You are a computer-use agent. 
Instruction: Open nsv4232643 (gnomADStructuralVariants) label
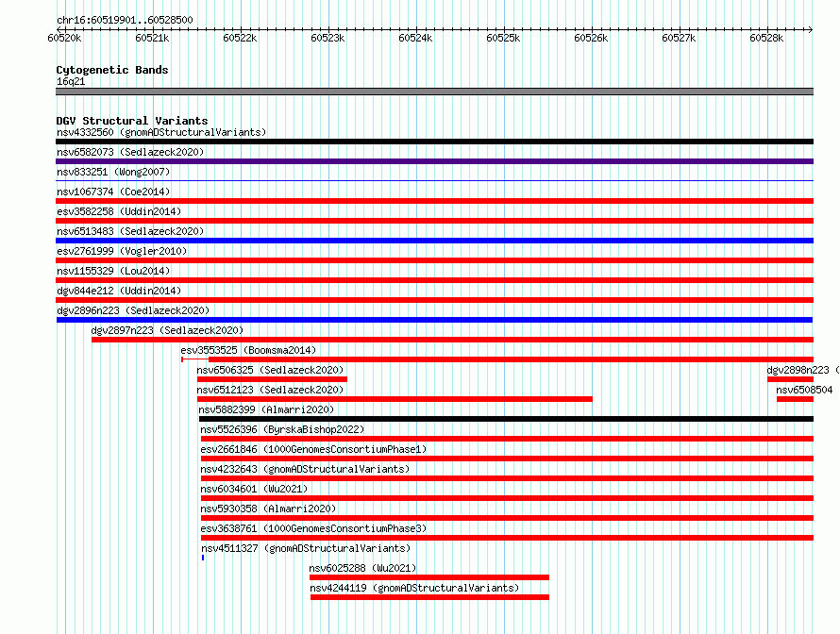(x=305, y=469)
